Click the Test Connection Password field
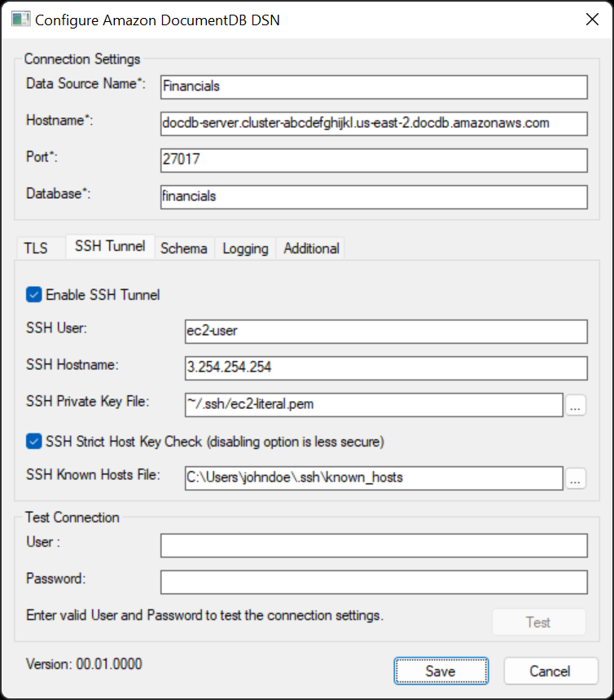Image resolution: width=614 pixels, height=700 pixels. [374, 582]
